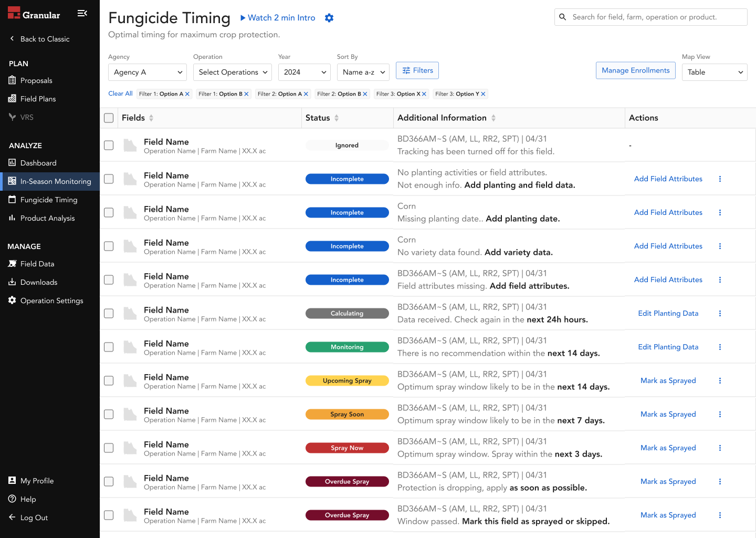The image size is (756, 538).
Task: Watch the 2 min Intro video
Action: 278,18
